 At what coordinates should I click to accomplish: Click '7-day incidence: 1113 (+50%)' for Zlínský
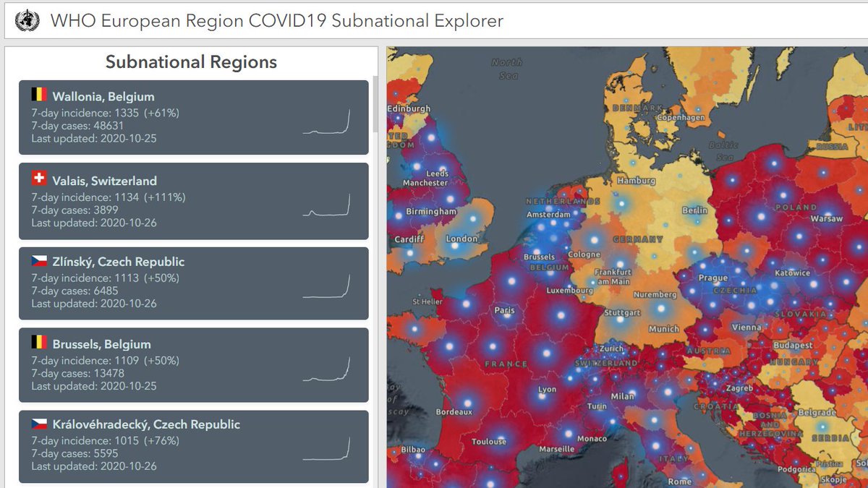[x=105, y=278]
